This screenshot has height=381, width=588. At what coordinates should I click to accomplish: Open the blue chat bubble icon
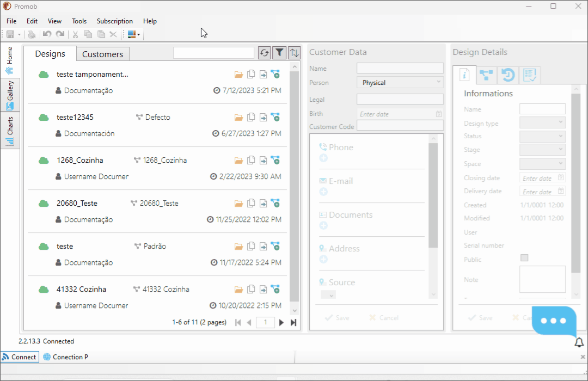pos(554,321)
